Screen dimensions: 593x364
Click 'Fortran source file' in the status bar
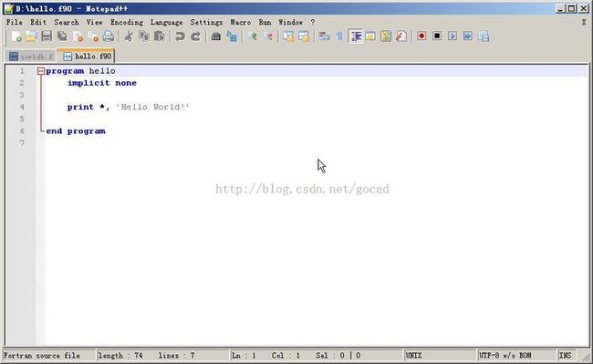click(x=42, y=356)
